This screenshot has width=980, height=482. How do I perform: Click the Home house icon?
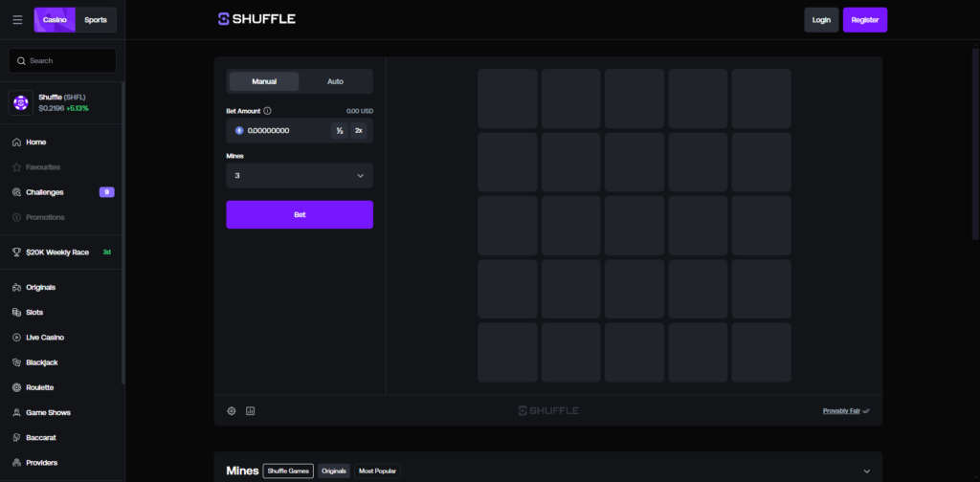(17, 142)
